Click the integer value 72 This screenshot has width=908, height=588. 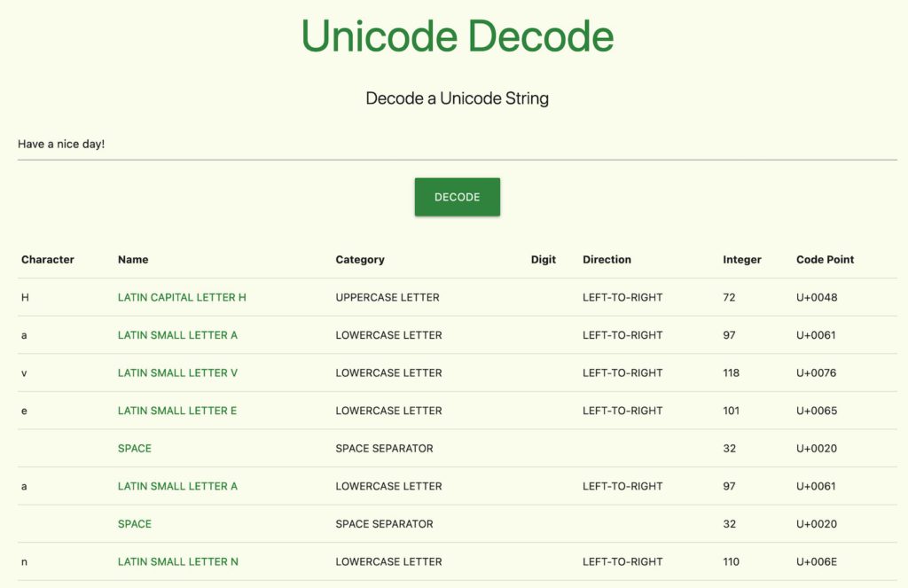pyautogui.click(x=729, y=297)
